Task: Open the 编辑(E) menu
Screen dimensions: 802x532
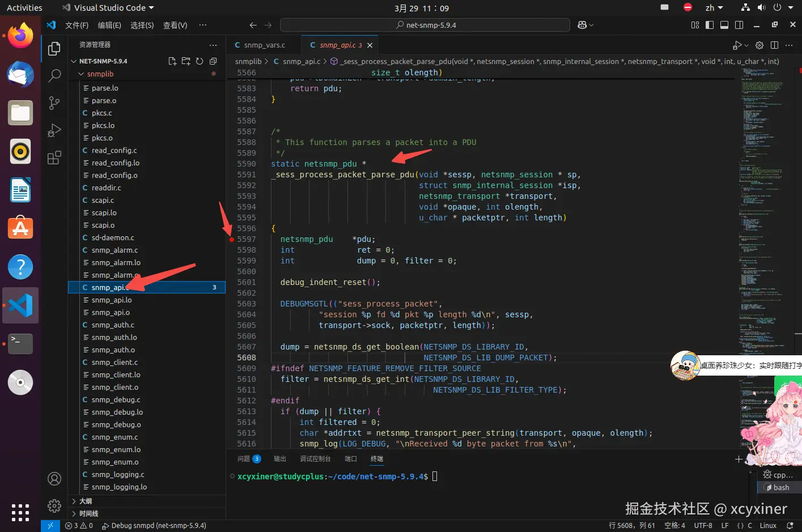Action: pos(109,25)
